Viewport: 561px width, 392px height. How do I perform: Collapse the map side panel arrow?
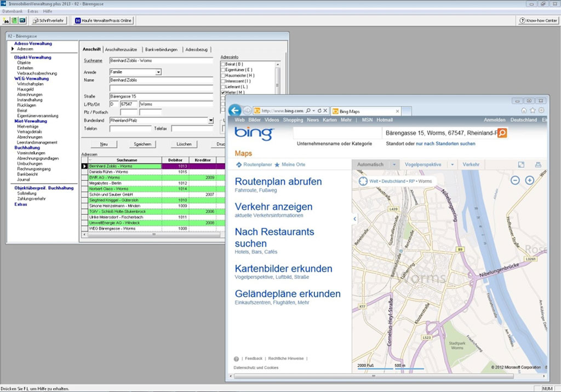point(354,218)
